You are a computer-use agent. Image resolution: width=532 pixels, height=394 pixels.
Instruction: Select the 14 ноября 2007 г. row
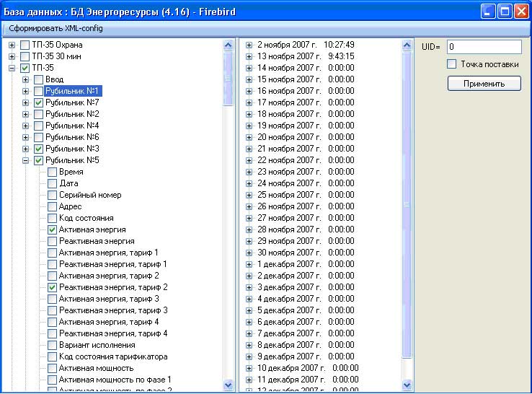(306, 68)
